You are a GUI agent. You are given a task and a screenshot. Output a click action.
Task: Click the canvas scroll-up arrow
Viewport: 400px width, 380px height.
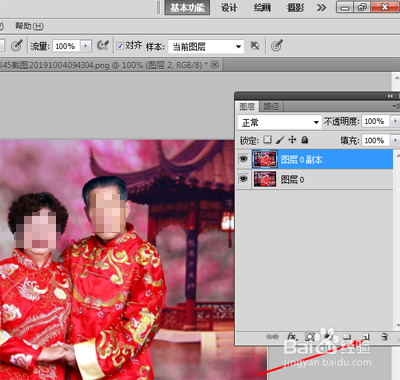click(x=397, y=78)
